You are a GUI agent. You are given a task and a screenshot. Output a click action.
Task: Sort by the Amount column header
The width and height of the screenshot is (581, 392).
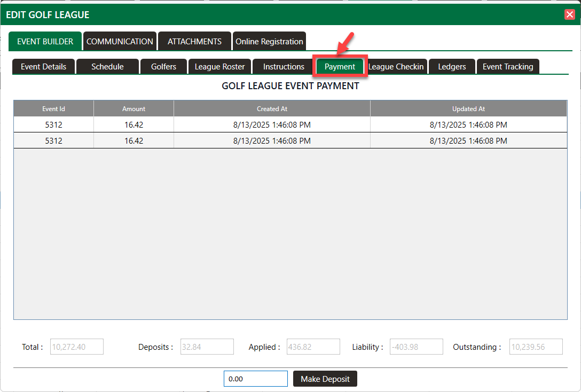coord(134,109)
